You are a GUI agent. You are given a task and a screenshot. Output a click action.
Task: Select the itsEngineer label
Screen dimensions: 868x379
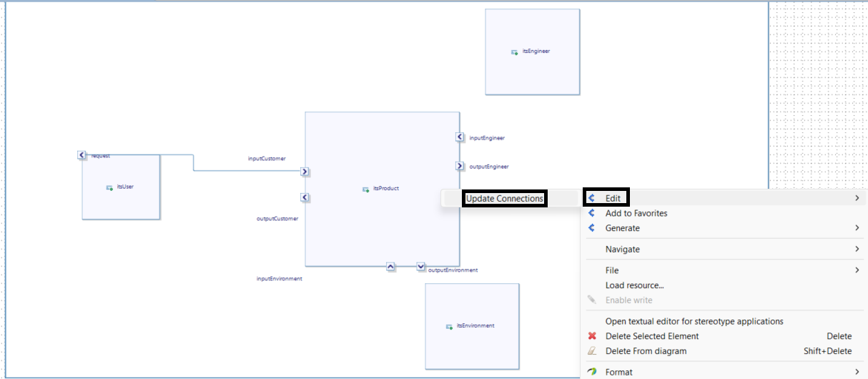[x=536, y=51]
